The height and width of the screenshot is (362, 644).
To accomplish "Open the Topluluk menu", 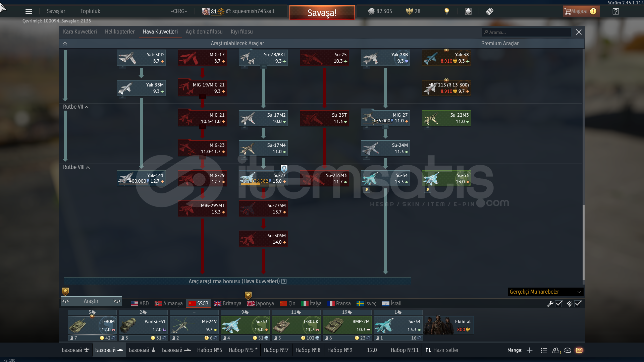I will 90,11.
